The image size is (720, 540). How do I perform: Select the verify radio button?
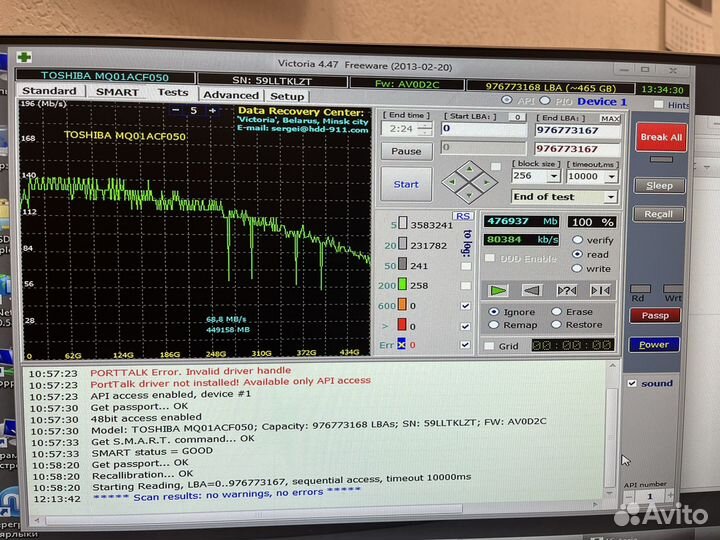coord(577,240)
